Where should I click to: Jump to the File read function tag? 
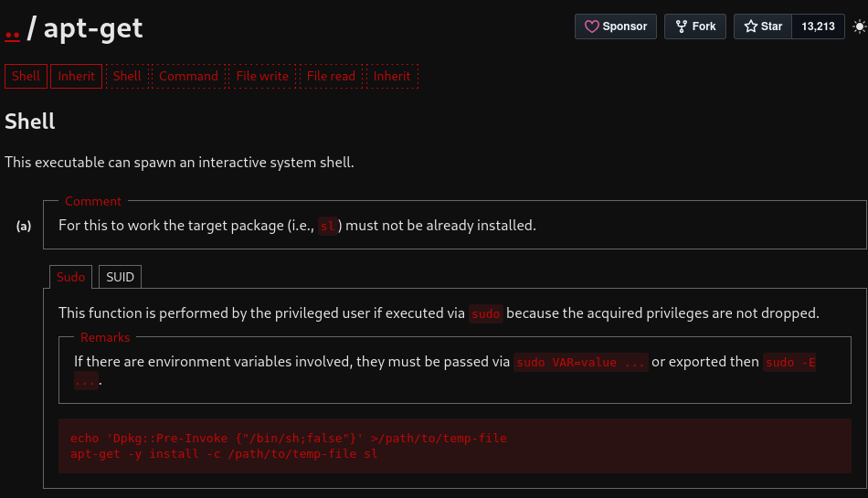click(331, 77)
